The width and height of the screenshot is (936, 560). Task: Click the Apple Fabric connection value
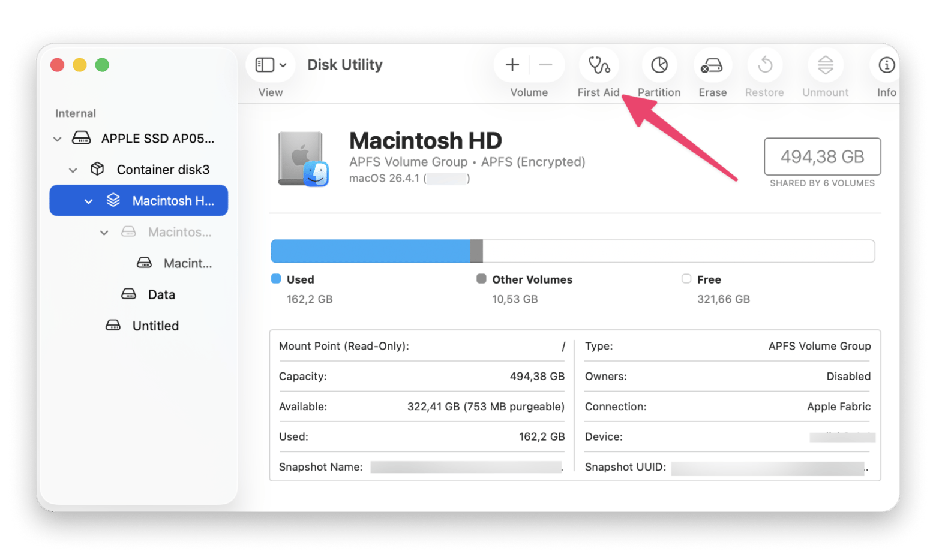(838, 407)
